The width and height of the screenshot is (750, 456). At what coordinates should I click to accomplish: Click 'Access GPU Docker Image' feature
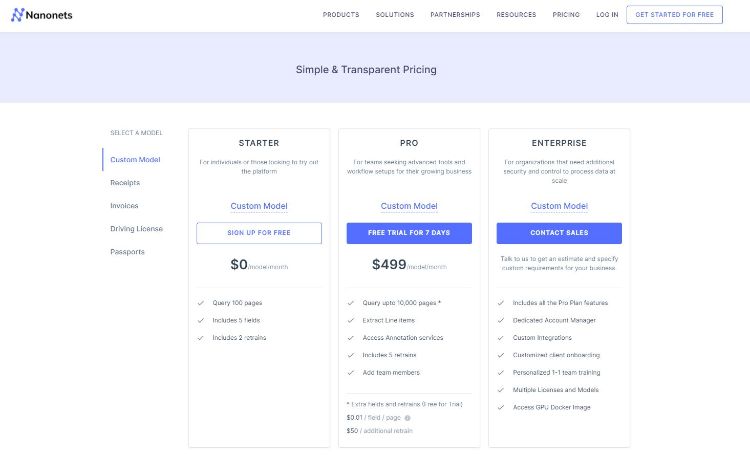[551, 407]
